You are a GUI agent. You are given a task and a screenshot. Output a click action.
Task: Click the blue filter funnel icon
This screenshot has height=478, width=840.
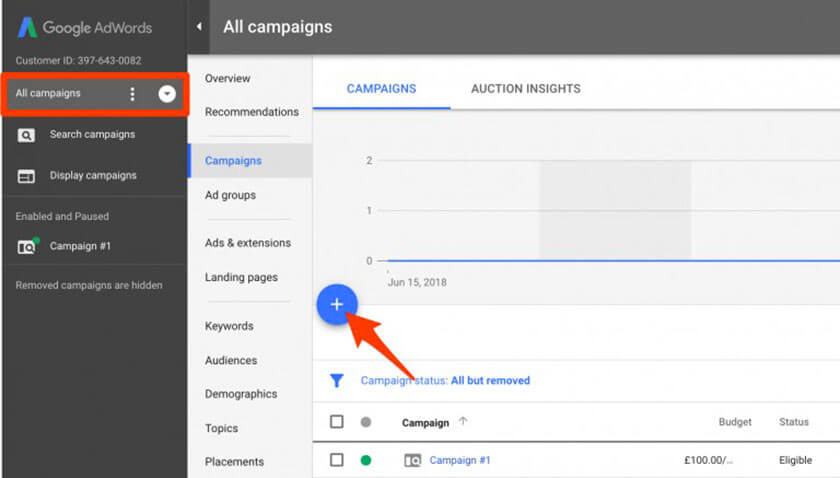337,381
